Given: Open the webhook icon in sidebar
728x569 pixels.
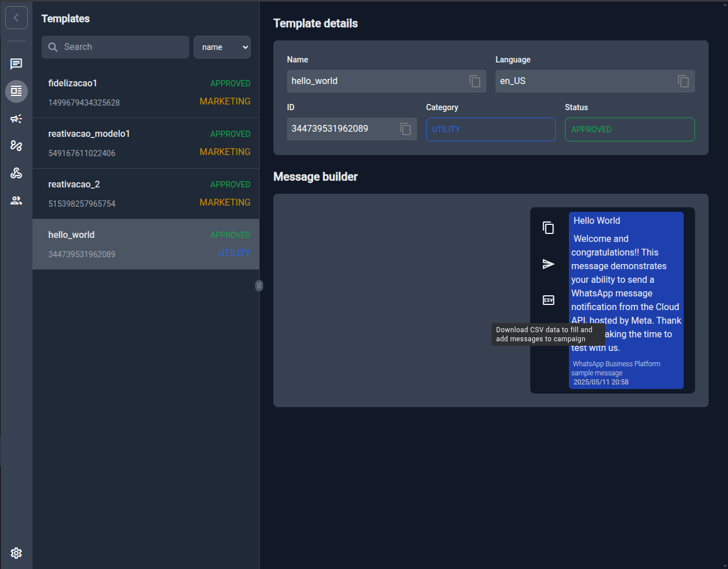Looking at the screenshot, I should tap(16, 173).
